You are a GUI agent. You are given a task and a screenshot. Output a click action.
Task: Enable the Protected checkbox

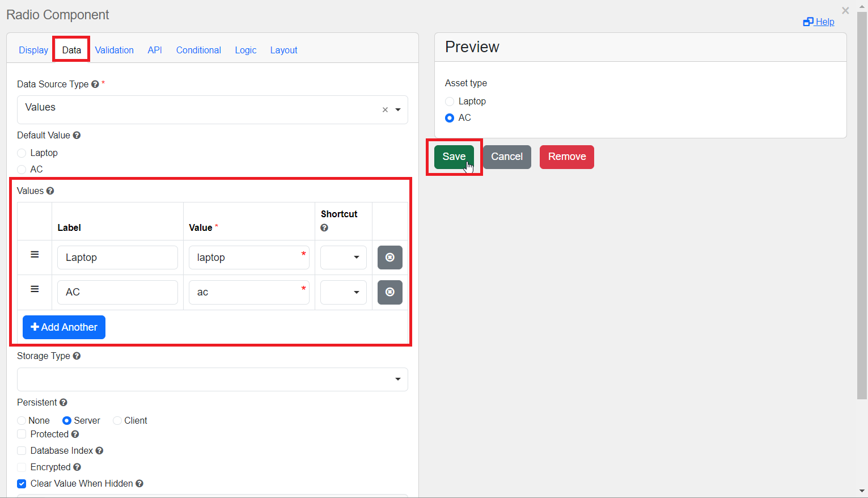tap(22, 434)
